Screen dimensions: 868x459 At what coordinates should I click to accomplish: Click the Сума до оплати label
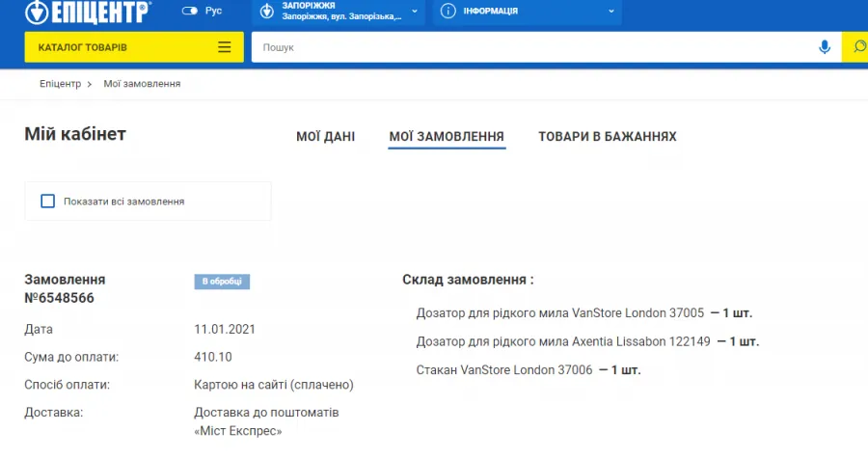[71, 357]
